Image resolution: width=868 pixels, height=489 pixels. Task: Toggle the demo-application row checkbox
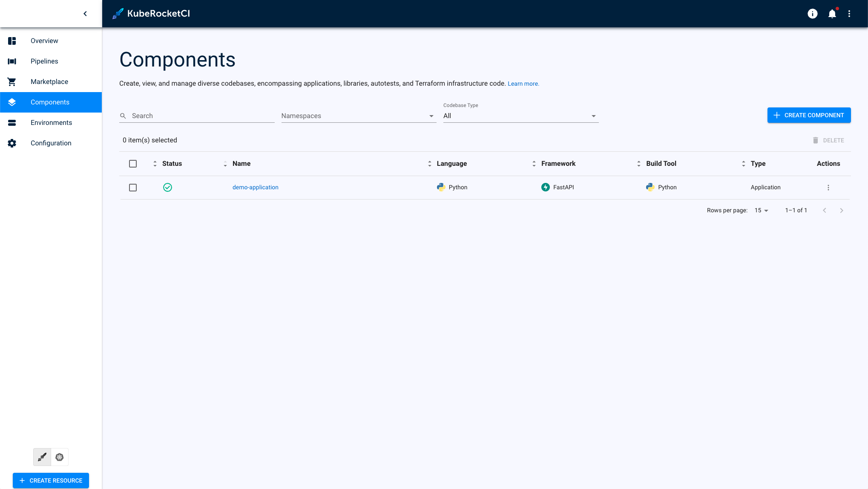[133, 188]
